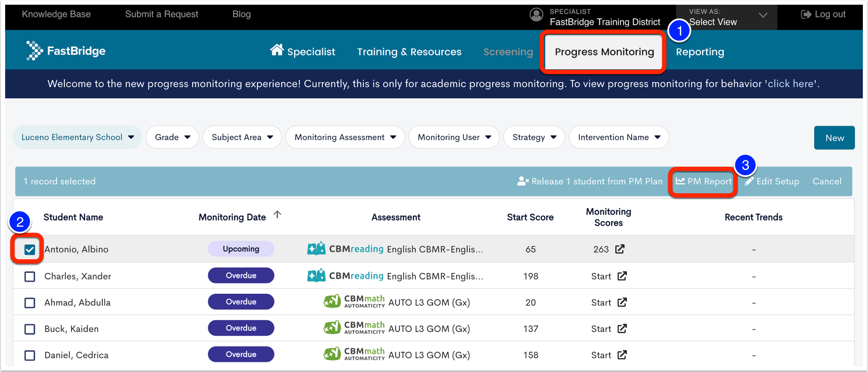The width and height of the screenshot is (868, 372).
Task: Cancel the record selection
Action: (x=827, y=181)
